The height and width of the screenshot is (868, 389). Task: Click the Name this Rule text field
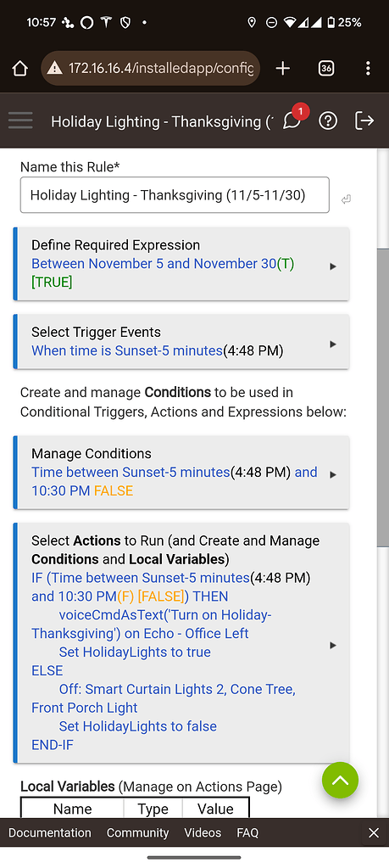click(x=175, y=195)
